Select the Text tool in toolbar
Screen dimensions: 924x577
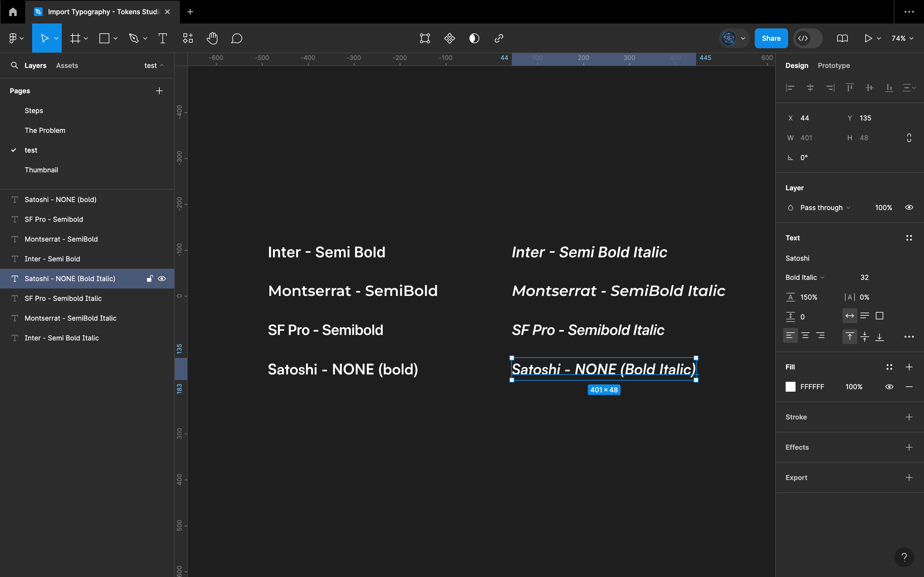162,38
